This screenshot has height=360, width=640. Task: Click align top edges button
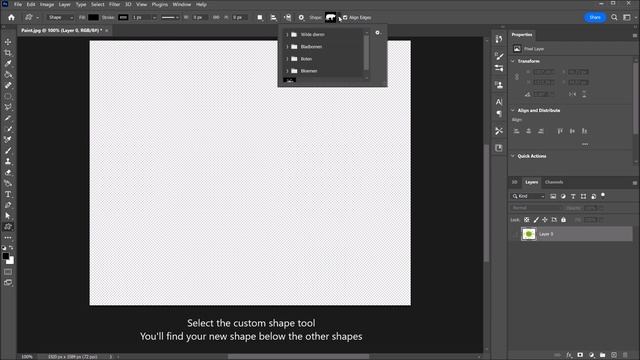point(560,131)
